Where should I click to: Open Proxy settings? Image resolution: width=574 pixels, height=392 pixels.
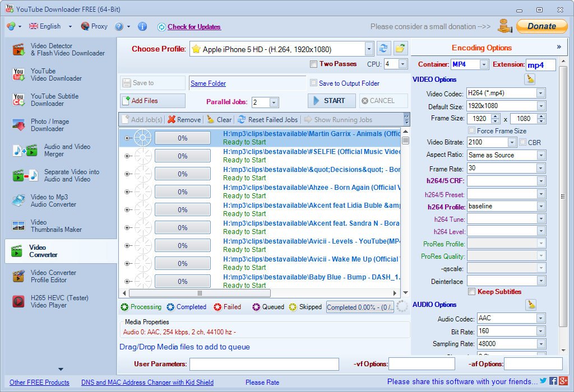pyautogui.click(x=94, y=26)
